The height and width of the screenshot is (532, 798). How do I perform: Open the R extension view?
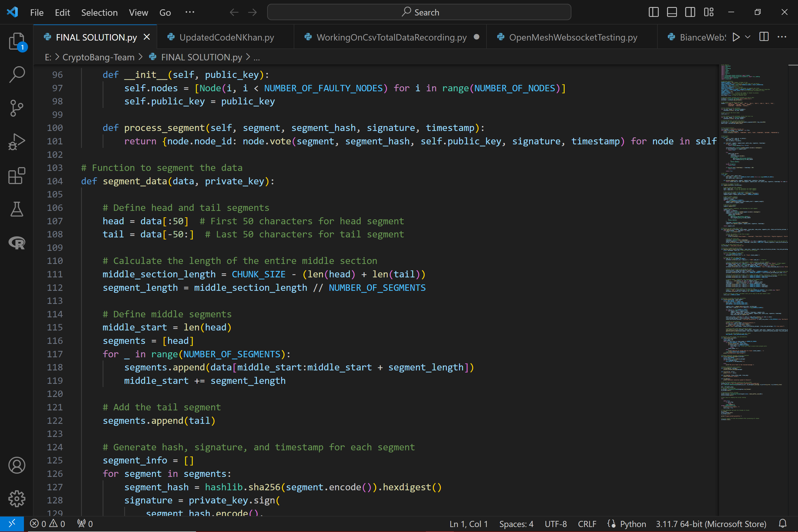(x=16, y=243)
